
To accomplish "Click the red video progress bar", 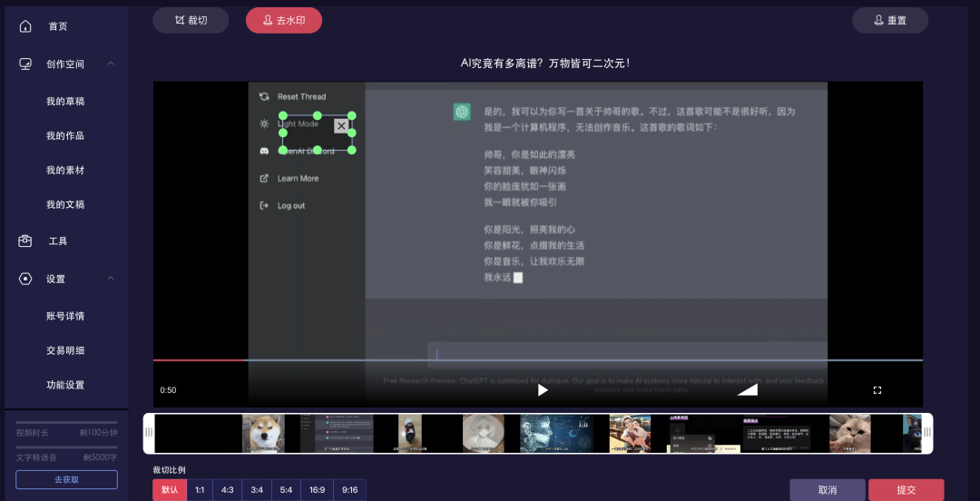I will tap(199, 359).
